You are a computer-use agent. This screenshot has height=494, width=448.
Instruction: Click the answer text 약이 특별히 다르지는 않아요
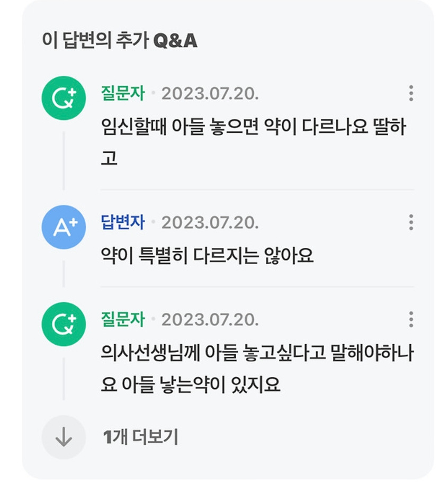coord(207,255)
